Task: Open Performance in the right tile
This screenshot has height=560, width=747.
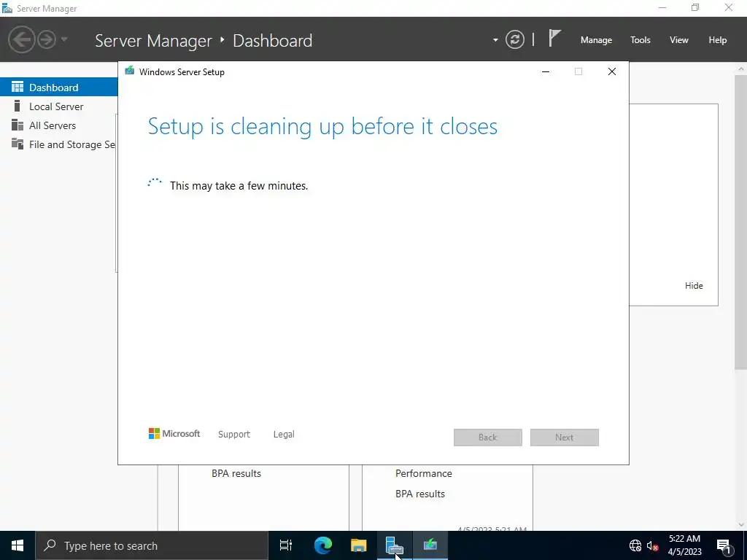Action: (x=424, y=473)
